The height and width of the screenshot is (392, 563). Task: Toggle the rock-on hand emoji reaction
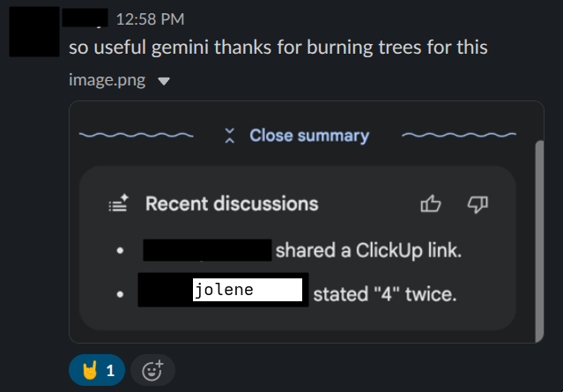(97, 370)
